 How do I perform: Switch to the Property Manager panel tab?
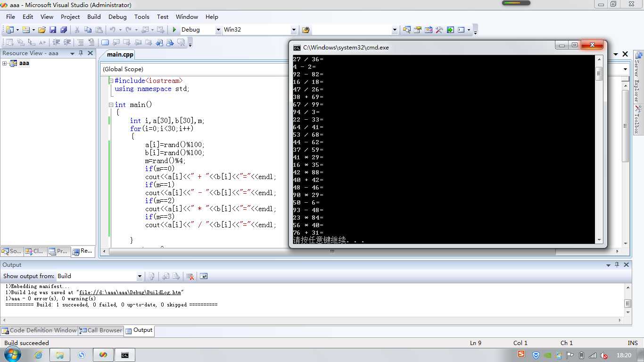tap(58, 252)
